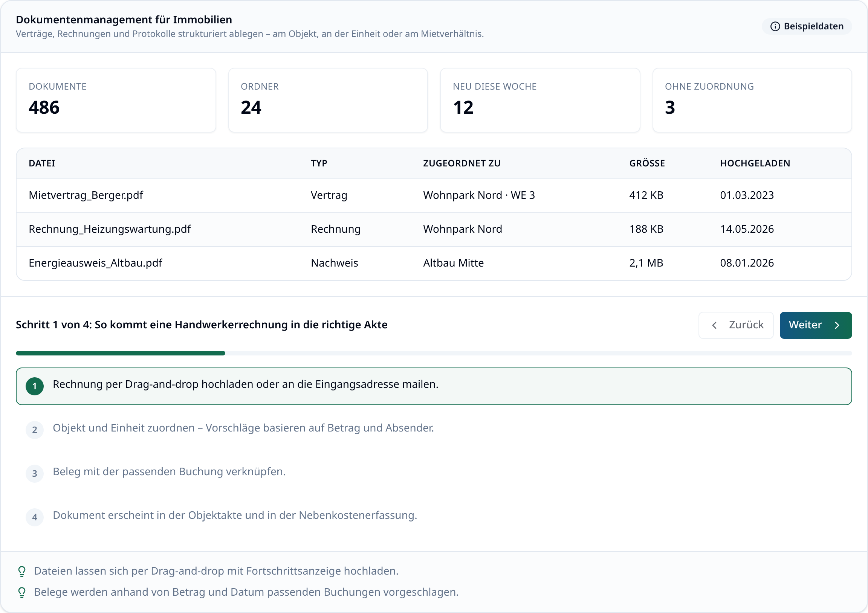Image resolution: width=868 pixels, height=613 pixels.
Task: Open step 1: Rechnung per Drag-and-drop hochladen
Action: (x=434, y=386)
